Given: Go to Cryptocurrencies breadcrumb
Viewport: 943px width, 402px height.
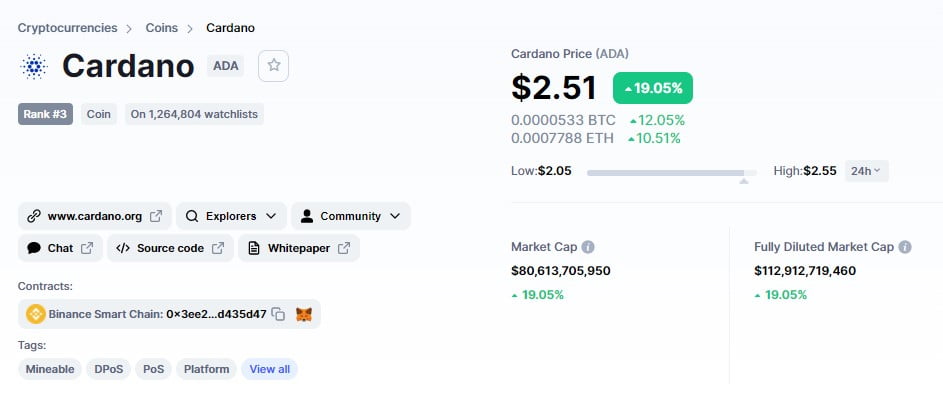Looking at the screenshot, I should point(67,28).
